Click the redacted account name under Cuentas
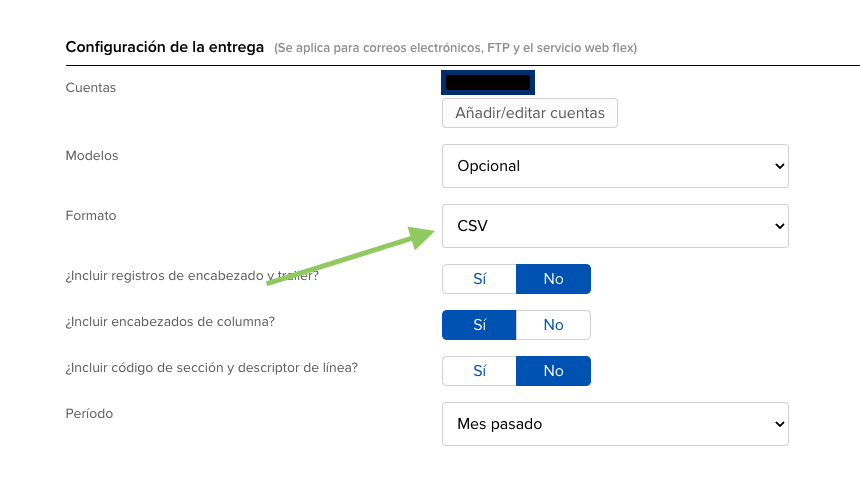 488,82
